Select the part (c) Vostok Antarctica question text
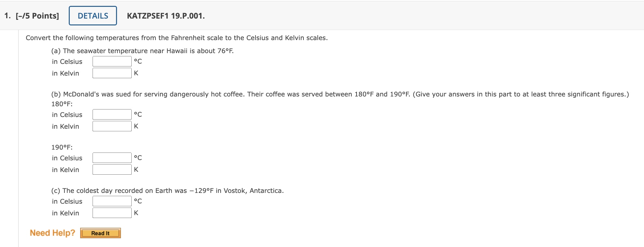This screenshot has height=247, width=644. [x=167, y=190]
